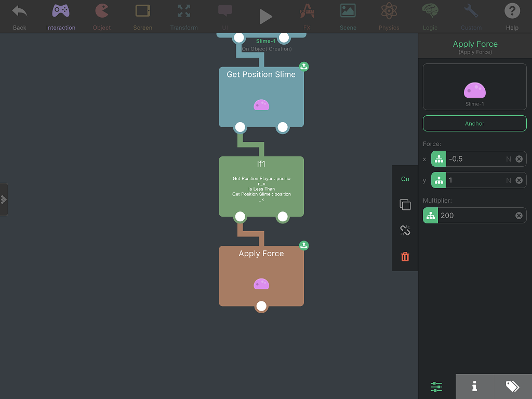The height and width of the screenshot is (399, 532).
Task: Delete behavior with the red trash icon
Action: point(405,257)
